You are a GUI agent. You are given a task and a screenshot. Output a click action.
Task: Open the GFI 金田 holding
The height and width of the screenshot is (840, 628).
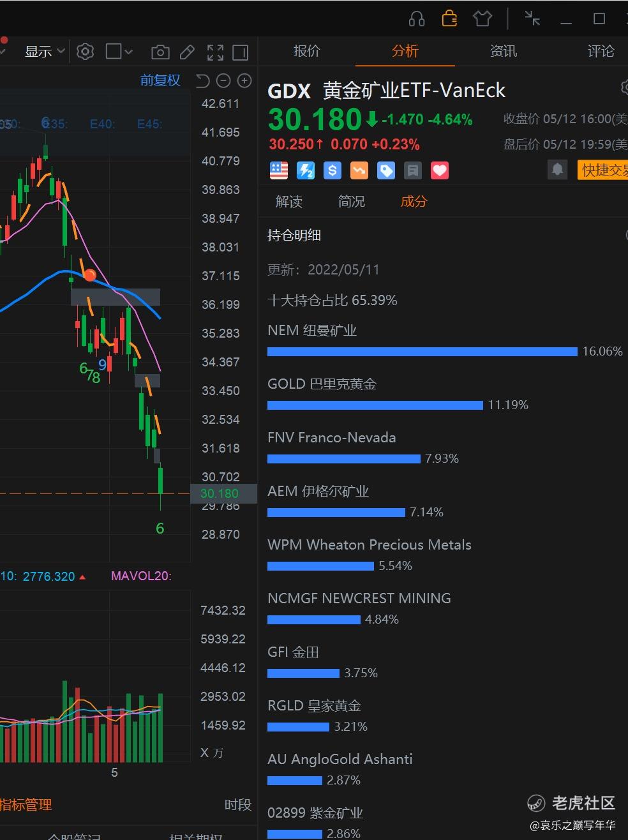[293, 652]
